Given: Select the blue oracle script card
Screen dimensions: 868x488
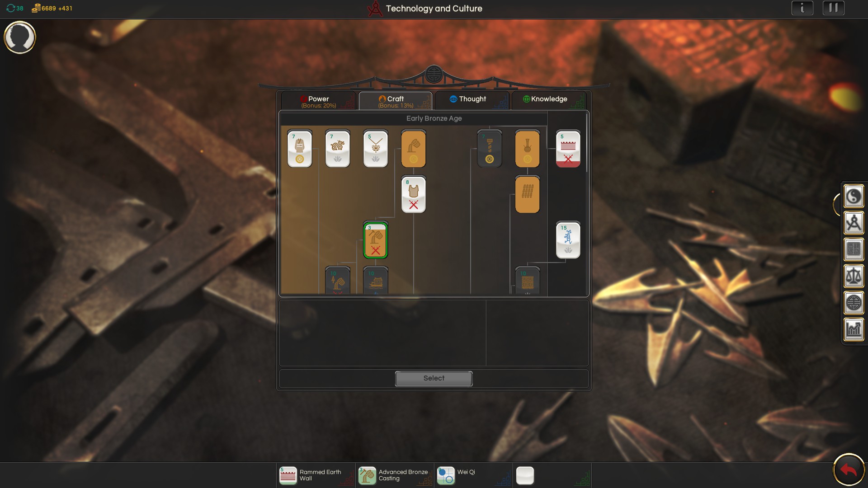Looking at the screenshot, I should 568,240.
